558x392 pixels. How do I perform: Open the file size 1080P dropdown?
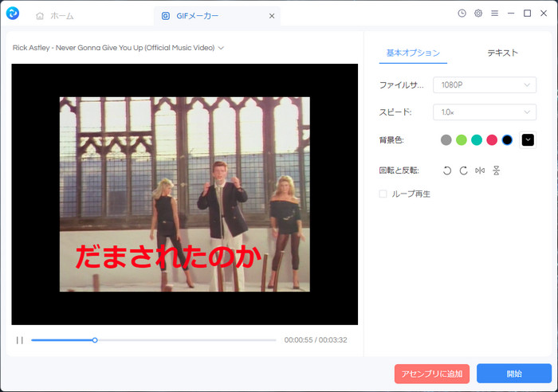(484, 84)
